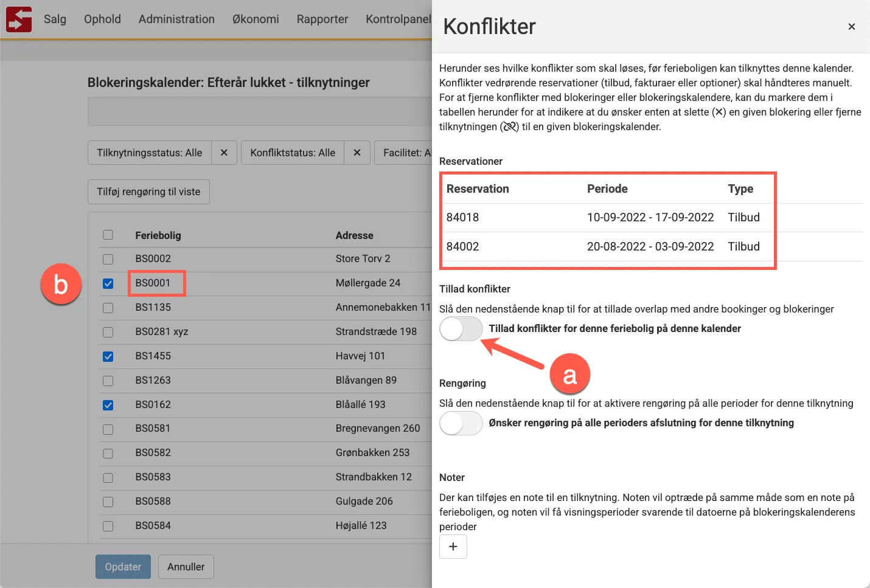Enable rengøring på alle perioders afslutning
This screenshot has width=870, height=588.
click(x=461, y=423)
